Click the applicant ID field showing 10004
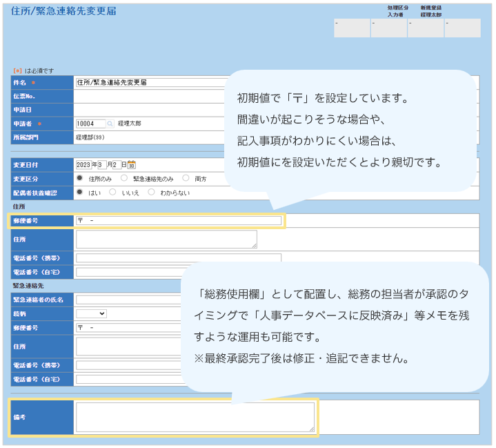 (90, 124)
